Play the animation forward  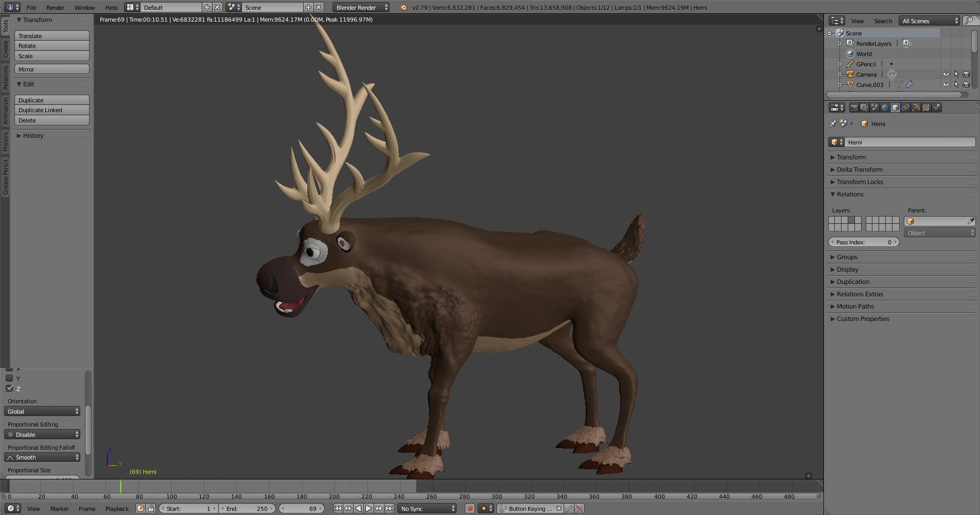click(x=369, y=508)
